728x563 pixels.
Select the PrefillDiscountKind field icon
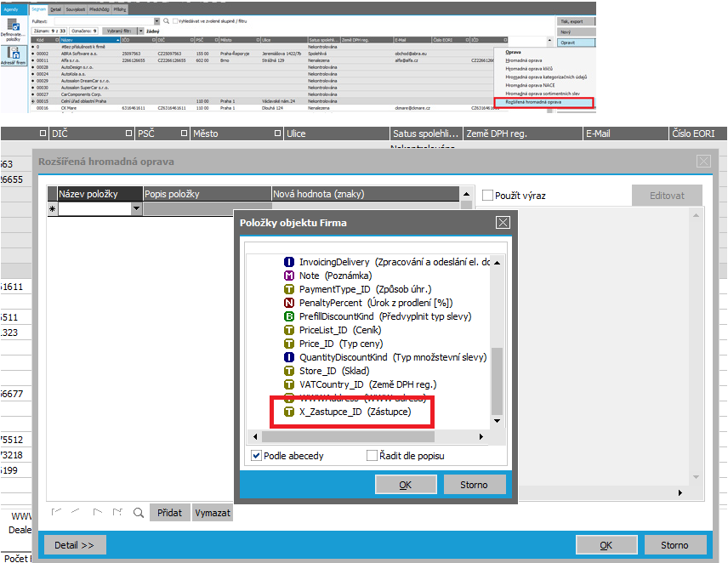[288, 316]
